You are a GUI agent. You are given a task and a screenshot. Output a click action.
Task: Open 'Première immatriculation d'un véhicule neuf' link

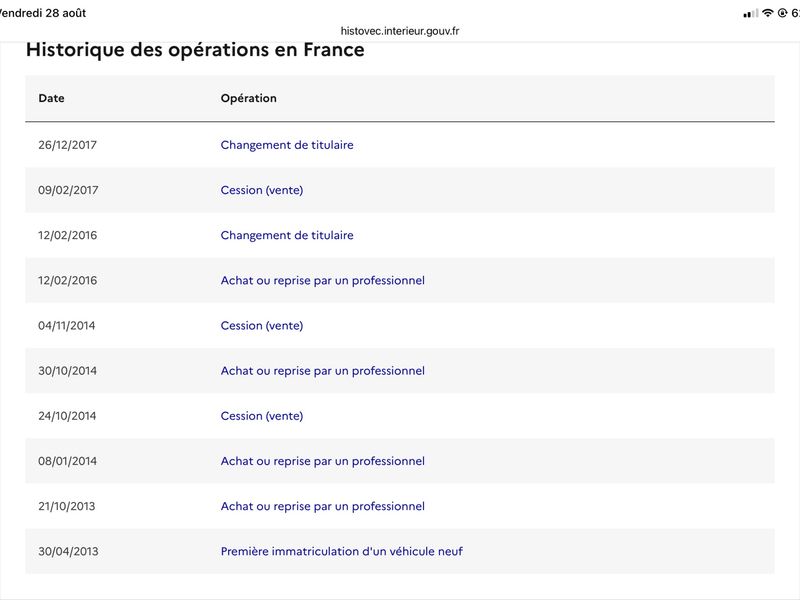[341, 552]
